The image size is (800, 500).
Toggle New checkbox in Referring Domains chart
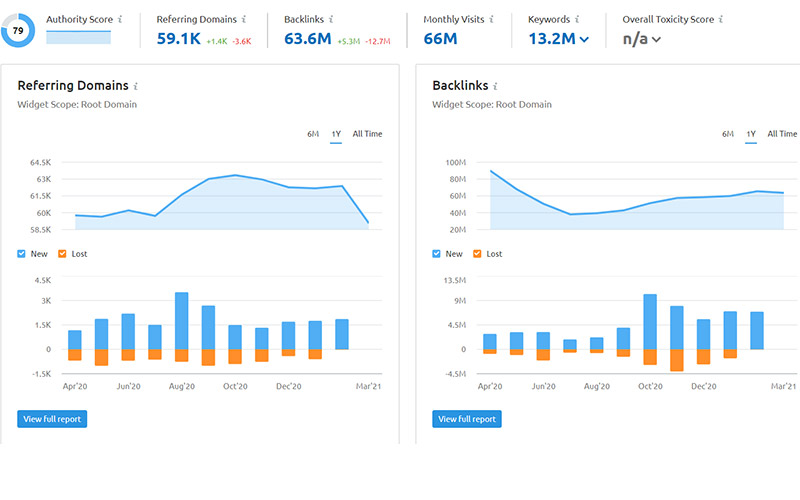click(x=22, y=254)
